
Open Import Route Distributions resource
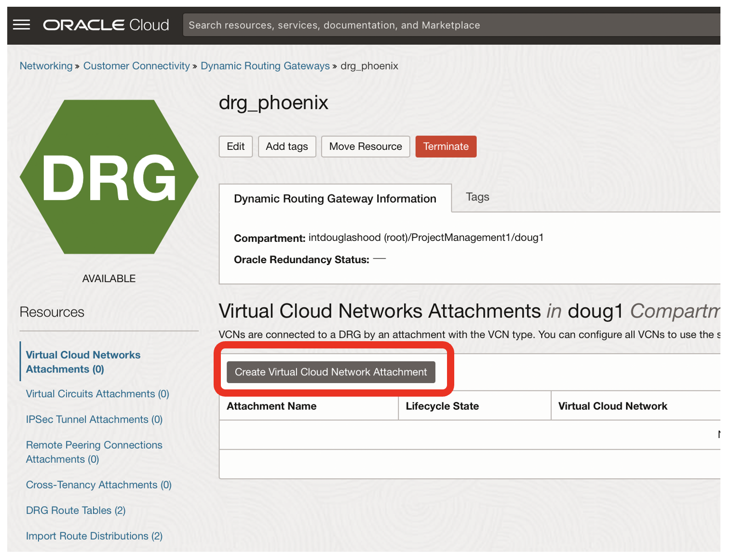point(94,536)
